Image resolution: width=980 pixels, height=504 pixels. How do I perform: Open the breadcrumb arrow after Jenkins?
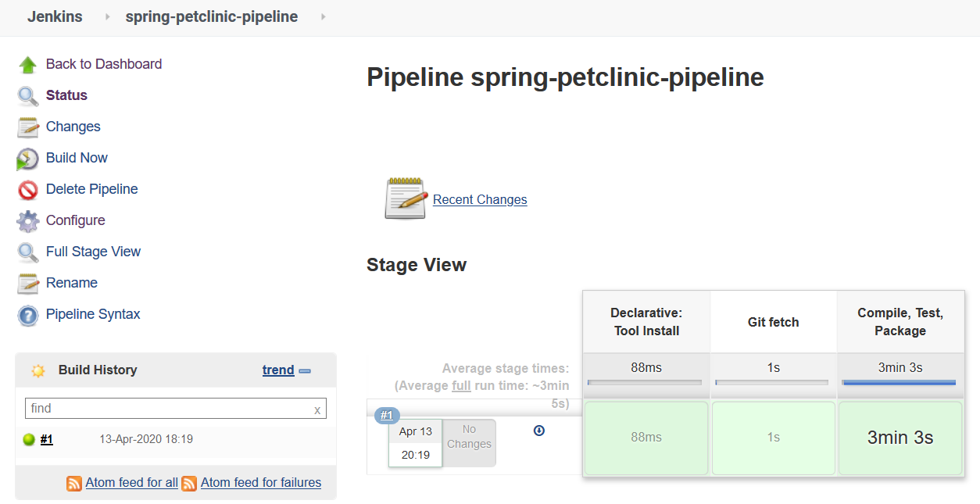[106, 16]
